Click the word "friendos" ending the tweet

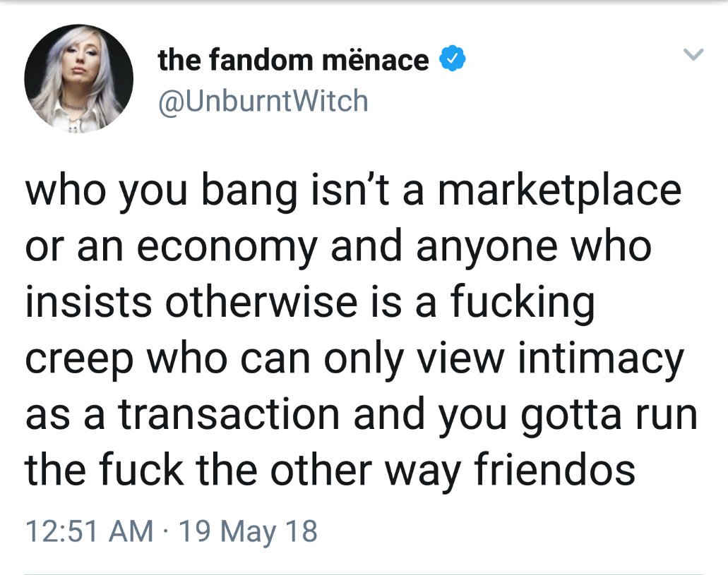(555, 468)
